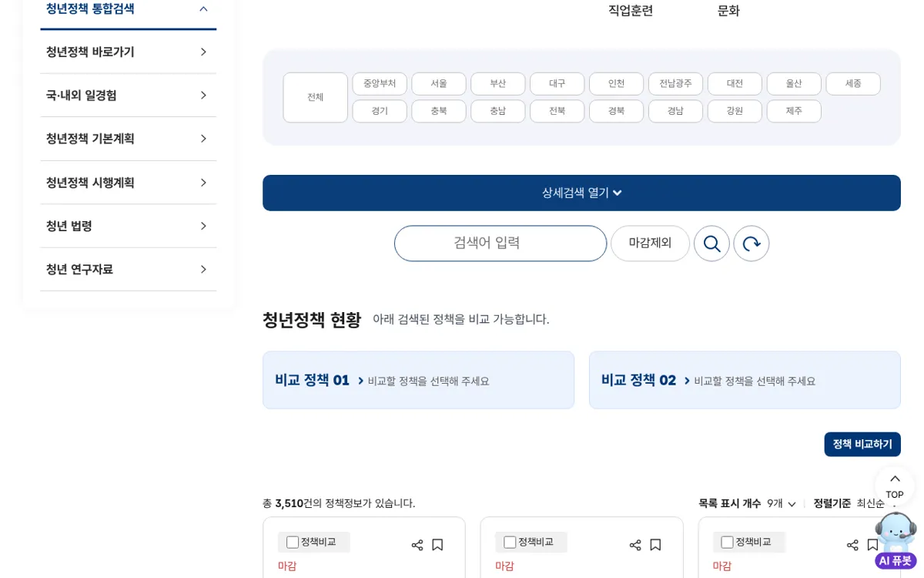
Task: Select the 중앙부처 region filter
Action: pyautogui.click(x=380, y=84)
